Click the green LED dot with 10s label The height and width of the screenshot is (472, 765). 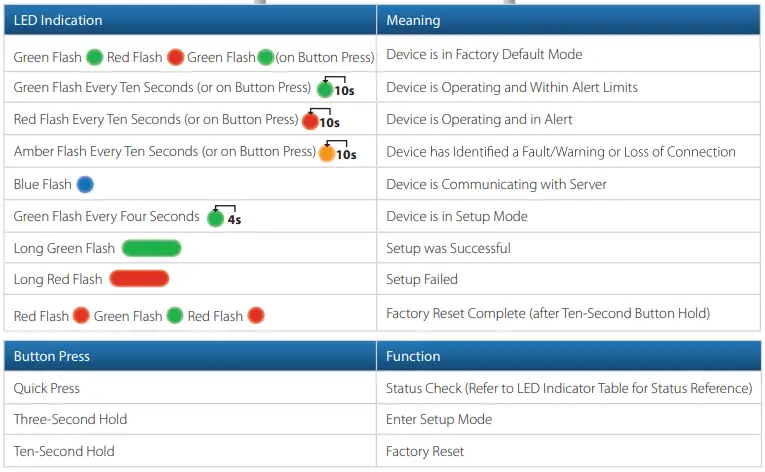(x=324, y=89)
